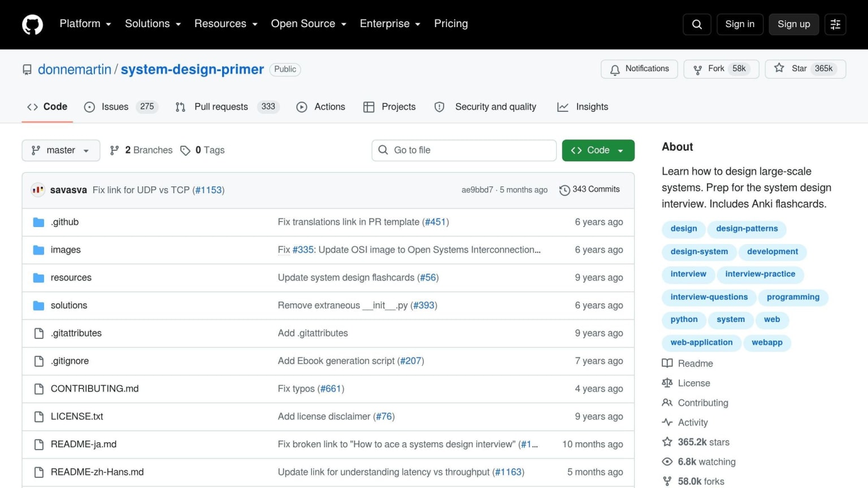This screenshot has width=868, height=488.
Task: Expand the Enterprise menu
Action: click(x=390, y=24)
